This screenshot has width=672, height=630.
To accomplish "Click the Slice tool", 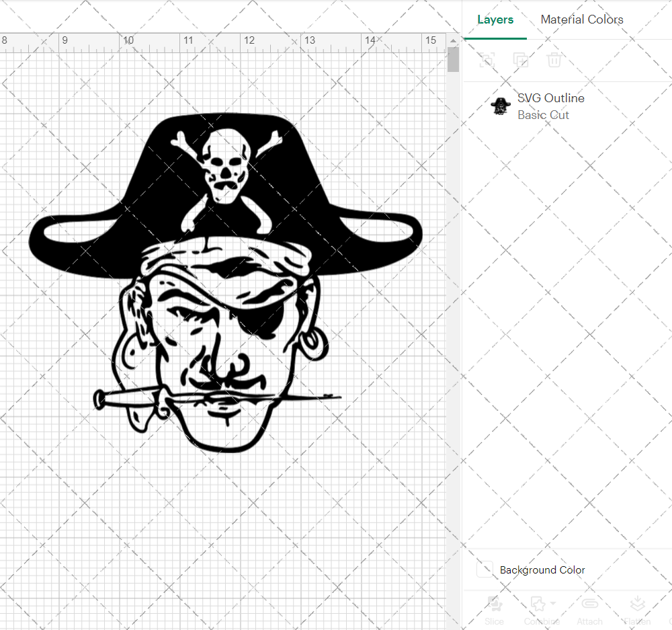I will click(494, 610).
